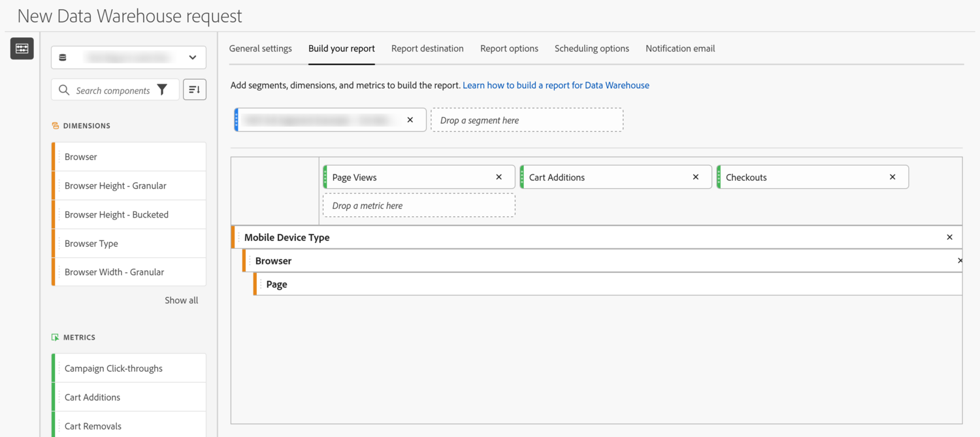980x437 pixels.
Task: Click the Drop a metric here zone
Action: click(419, 205)
